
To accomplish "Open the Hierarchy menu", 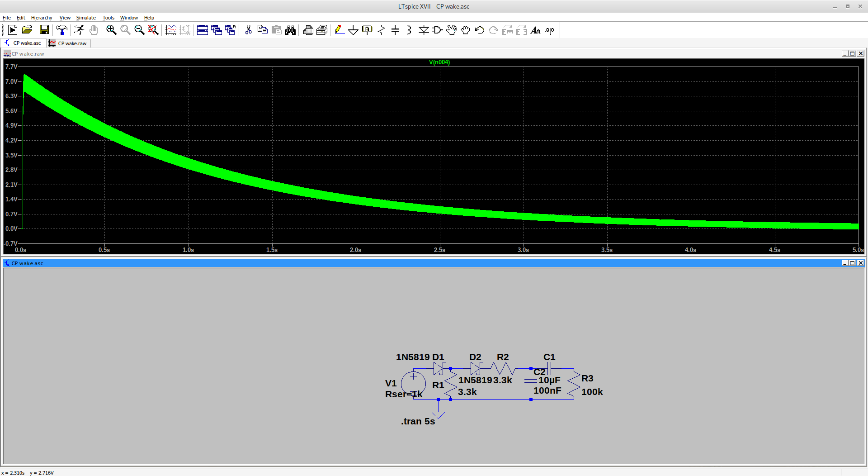I will [42, 18].
